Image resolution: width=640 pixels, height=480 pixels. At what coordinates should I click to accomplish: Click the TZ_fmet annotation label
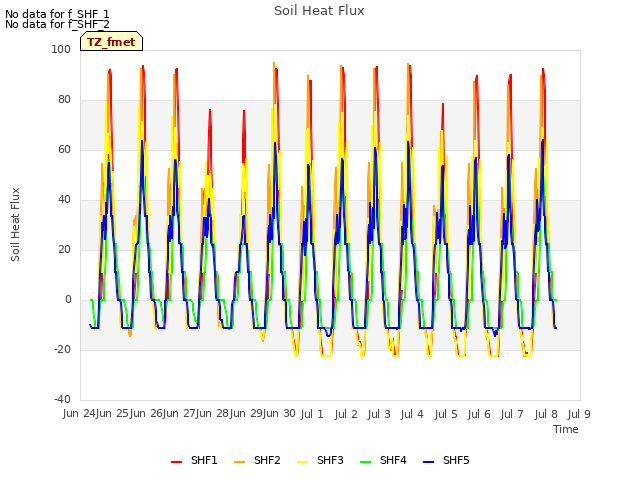111,42
